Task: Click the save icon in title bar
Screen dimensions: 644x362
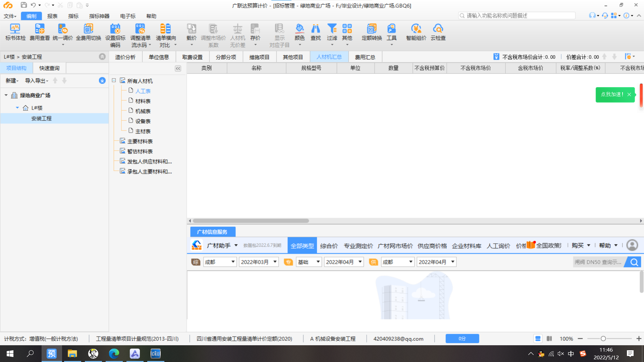Action: click(x=23, y=5)
